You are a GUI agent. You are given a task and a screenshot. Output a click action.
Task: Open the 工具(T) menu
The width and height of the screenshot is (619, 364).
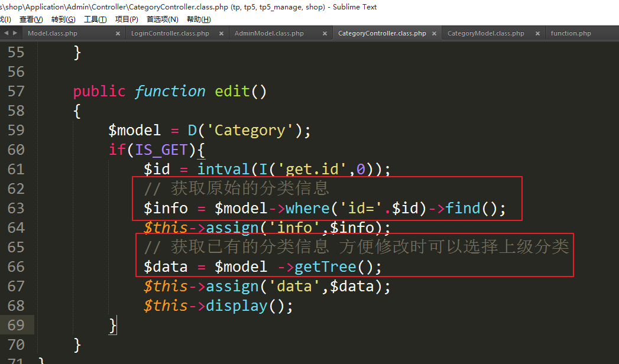(95, 19)
